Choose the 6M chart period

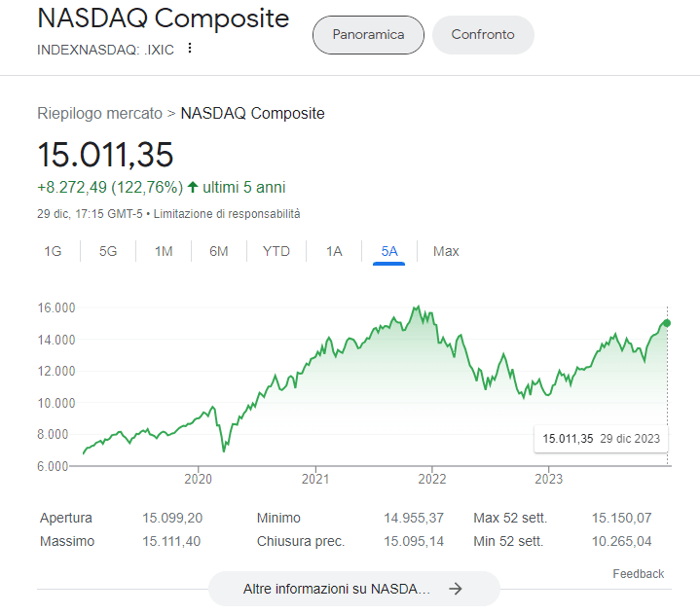click(x=219, y=251)
